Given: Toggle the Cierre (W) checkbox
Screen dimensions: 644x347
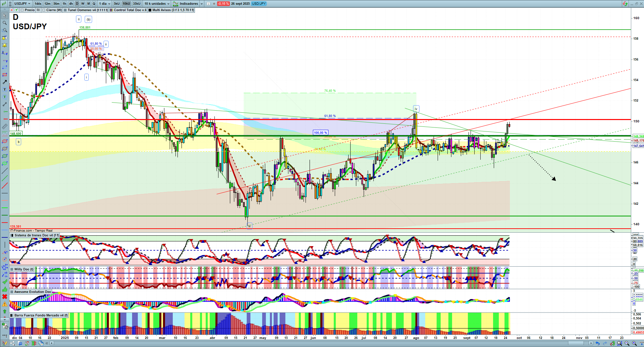Looking at the screenshot, I should pyautogui.click(x=44, y=10).
